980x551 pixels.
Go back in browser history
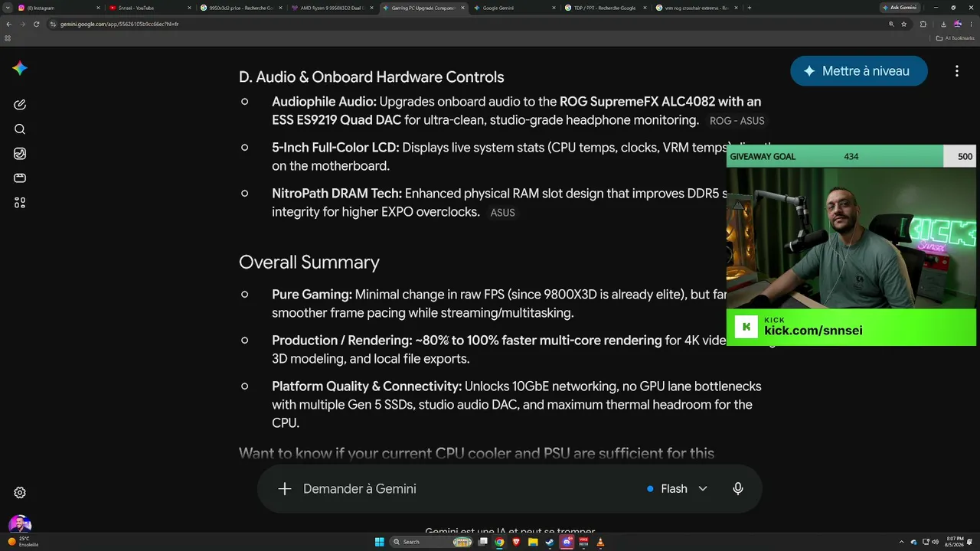tap(8, 24)
